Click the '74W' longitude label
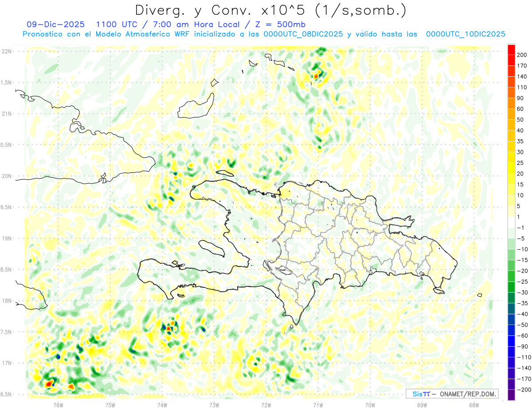Screen dimensions: 532x411 162,405
